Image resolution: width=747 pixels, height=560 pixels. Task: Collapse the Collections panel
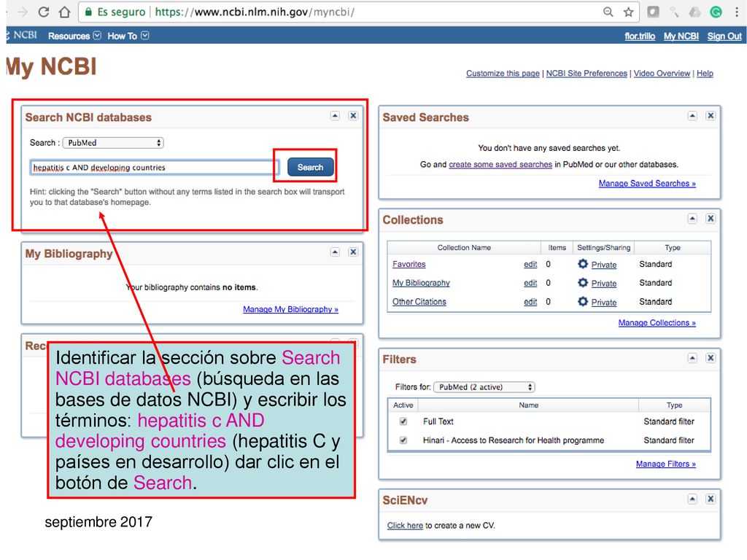[692, 219]
